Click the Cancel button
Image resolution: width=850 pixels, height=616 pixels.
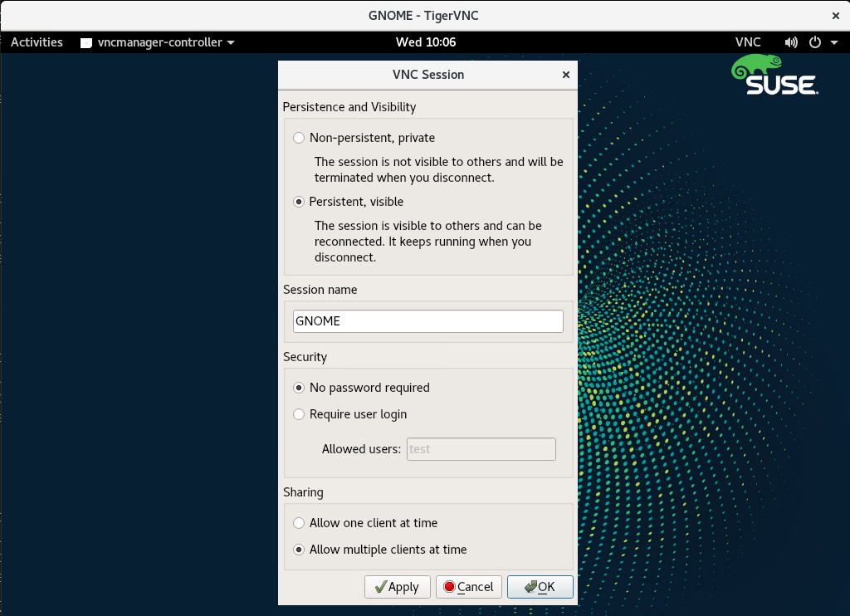[x=468, y=587]
